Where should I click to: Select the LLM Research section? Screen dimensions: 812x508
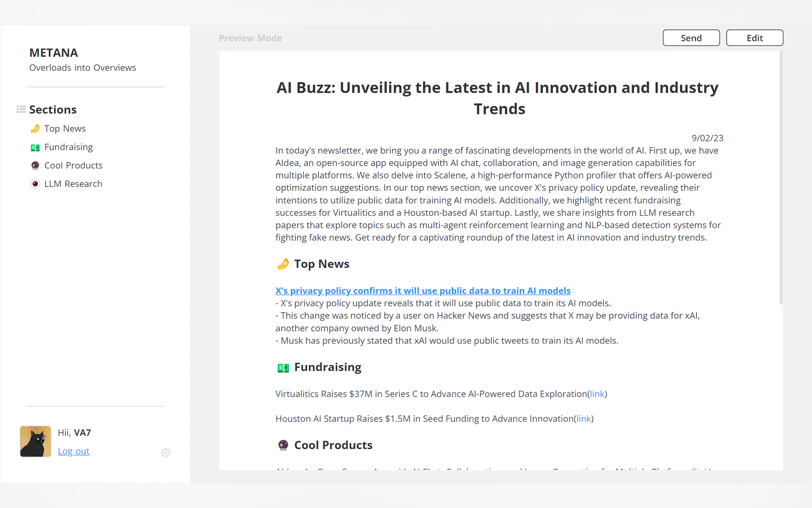[73, 184]
